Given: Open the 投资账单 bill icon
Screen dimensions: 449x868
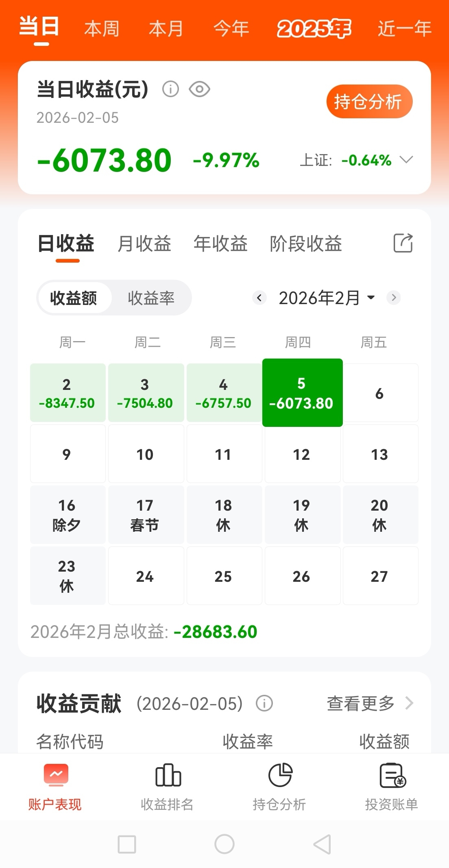Looking at the screenshot, I should [x=392, y=775].
